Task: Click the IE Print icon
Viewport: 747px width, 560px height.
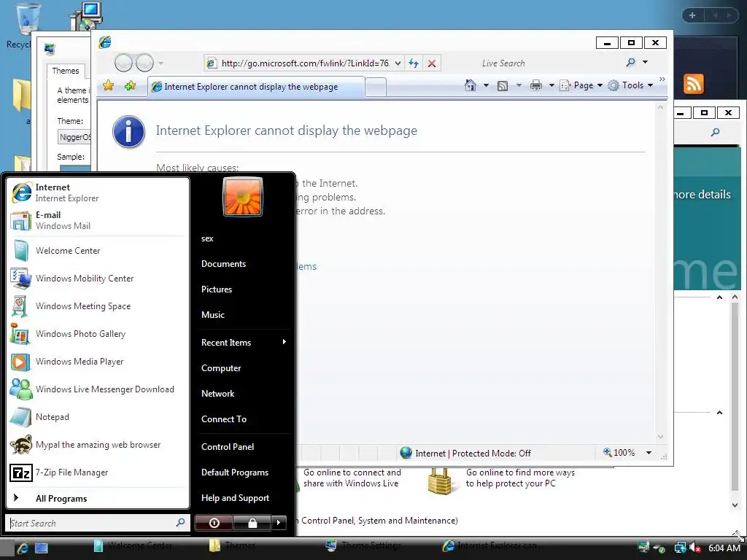Action: [x=536, y=85]
